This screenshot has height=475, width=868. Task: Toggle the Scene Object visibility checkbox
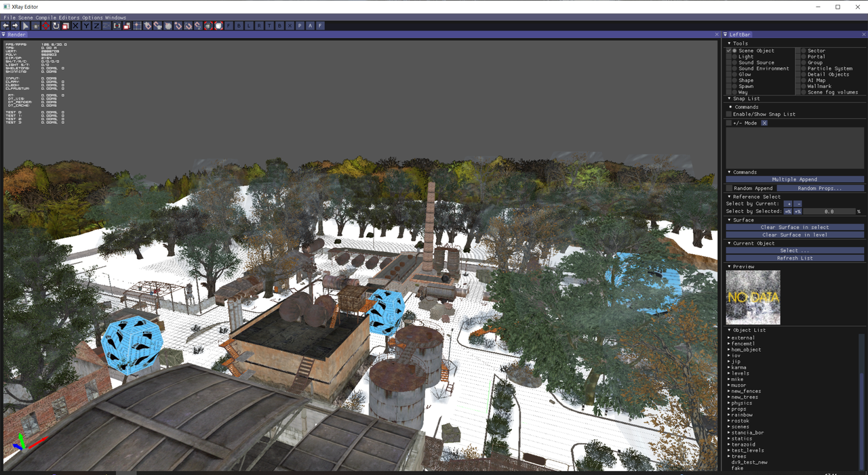729,51
